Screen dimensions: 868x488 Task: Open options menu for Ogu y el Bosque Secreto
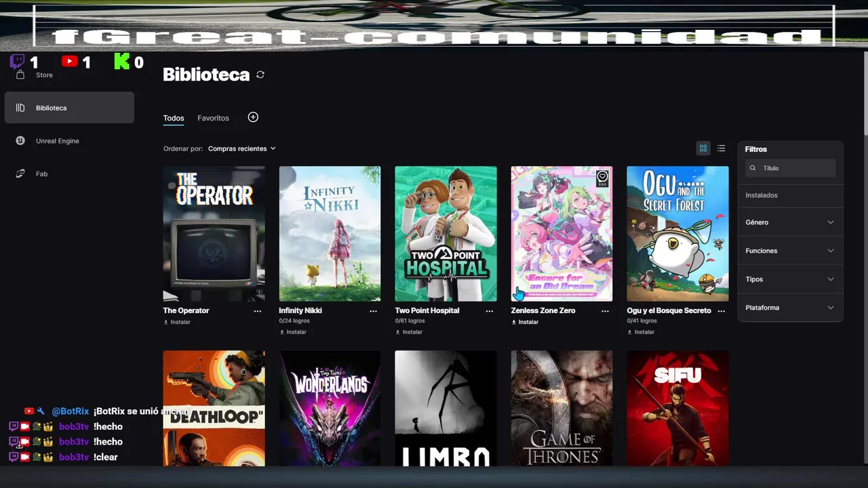[721, 311]
